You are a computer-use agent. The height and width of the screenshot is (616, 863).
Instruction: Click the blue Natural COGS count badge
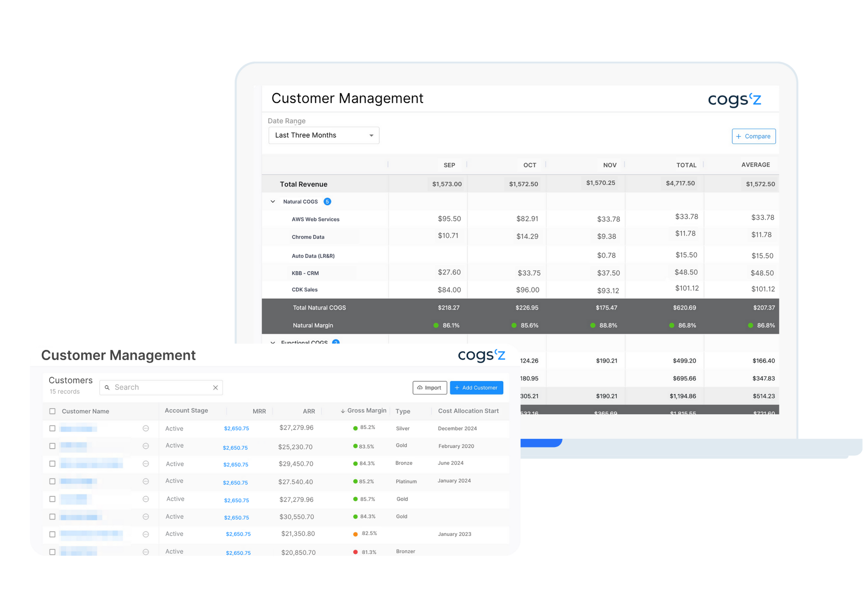pos(327,201)
